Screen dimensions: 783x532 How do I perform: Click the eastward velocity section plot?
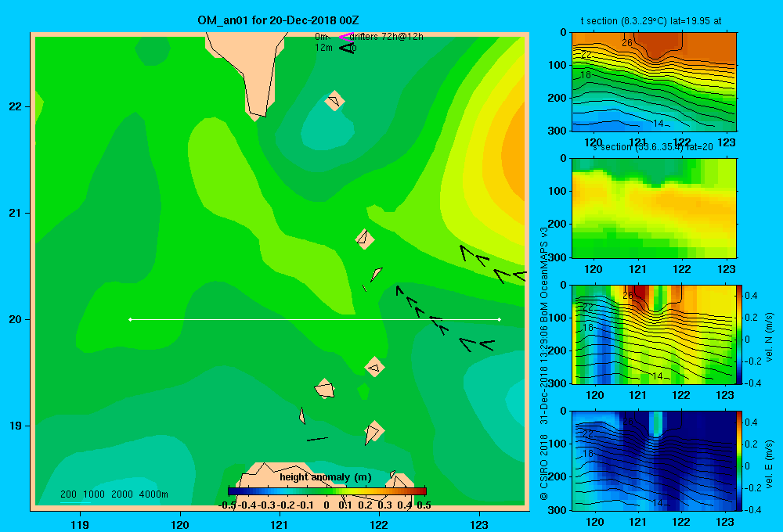click(x=654, y=460)
